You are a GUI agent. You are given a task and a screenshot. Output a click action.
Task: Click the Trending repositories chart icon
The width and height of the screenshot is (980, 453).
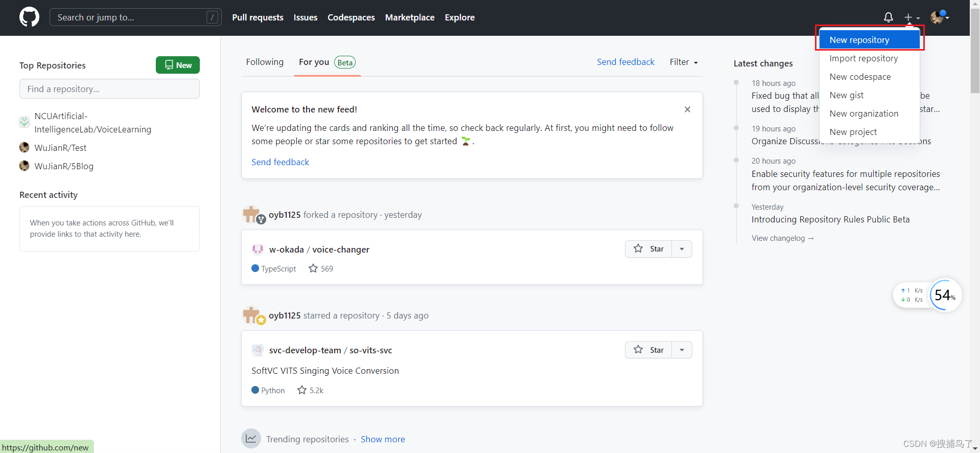pos(251,439)
